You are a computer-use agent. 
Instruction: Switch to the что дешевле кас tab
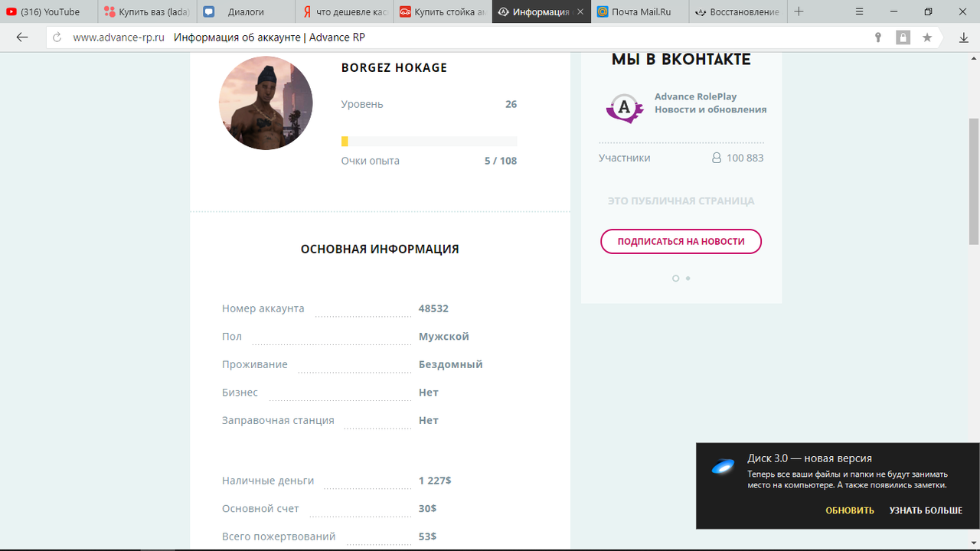pyautogui.click(x=345, y=11)
